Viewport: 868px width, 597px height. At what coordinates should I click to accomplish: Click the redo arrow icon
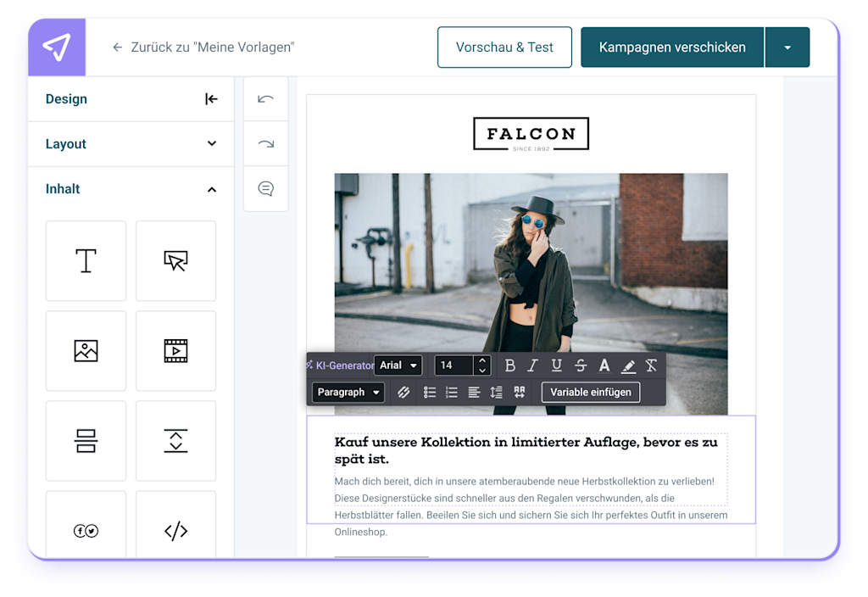[x=266, y=144]
